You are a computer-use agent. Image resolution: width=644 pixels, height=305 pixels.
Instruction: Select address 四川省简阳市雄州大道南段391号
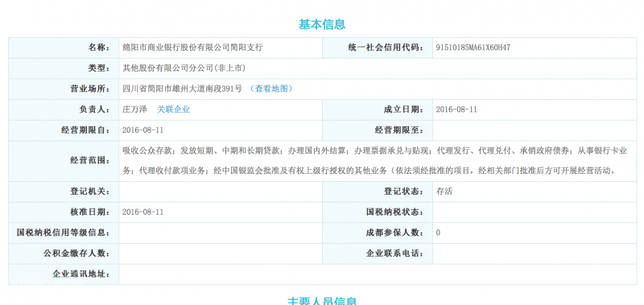point(183,89)
